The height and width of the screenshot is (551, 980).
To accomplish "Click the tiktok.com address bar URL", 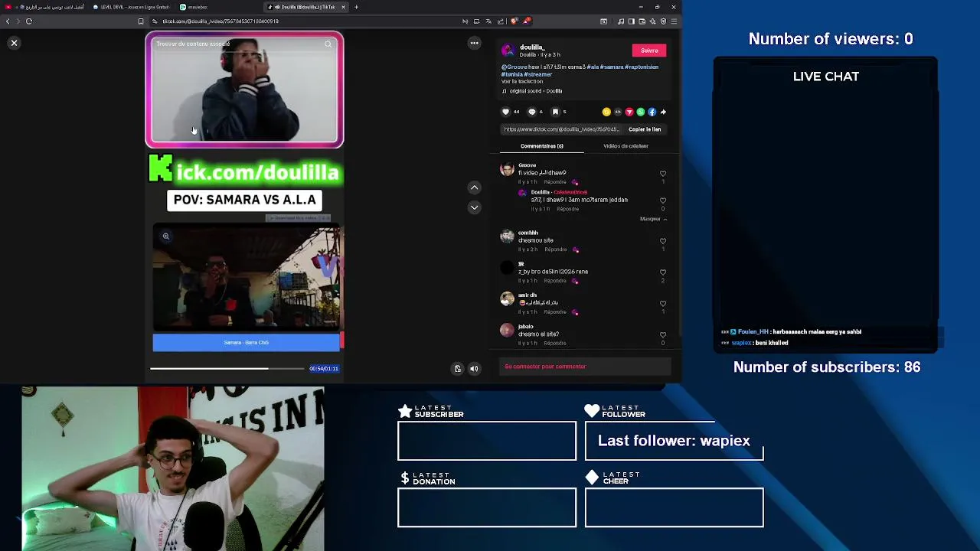I will coord(220,21).
